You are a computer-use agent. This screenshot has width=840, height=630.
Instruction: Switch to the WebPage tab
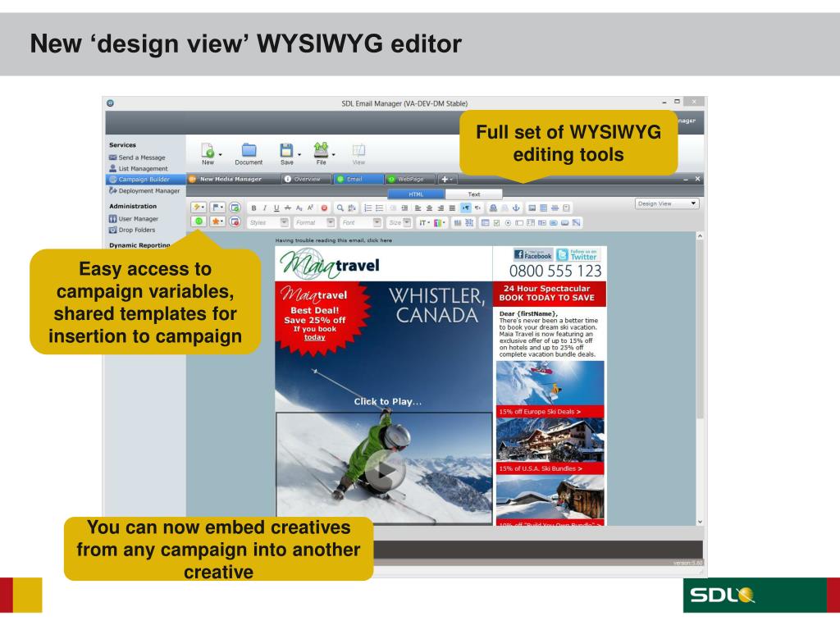pyautogui.click(x=411, y=179)
